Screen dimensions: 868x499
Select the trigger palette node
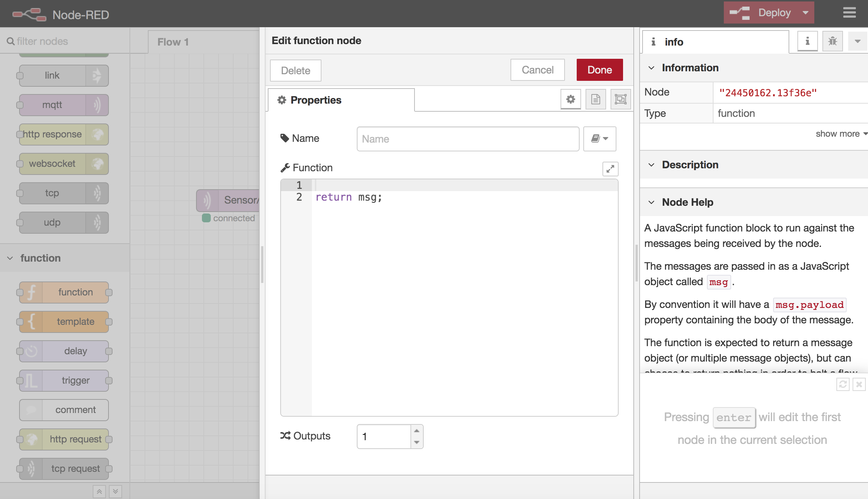(64, 380)
